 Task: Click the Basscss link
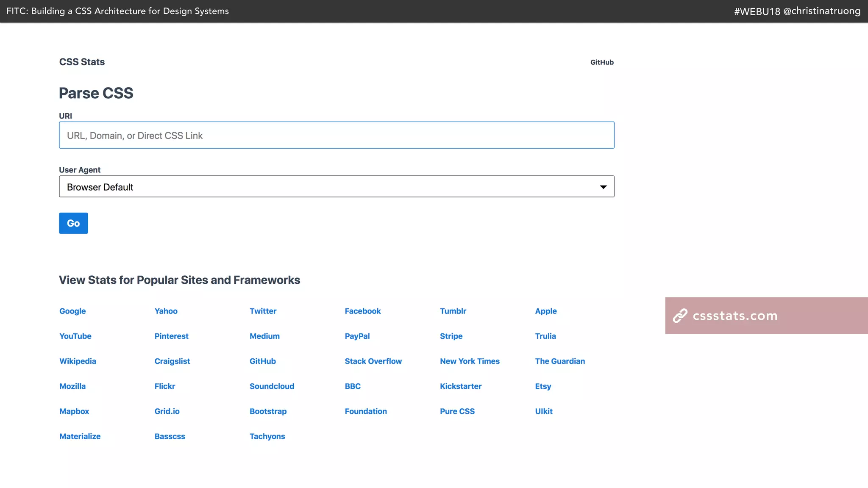pyautogui.click(x=170, y=436)
